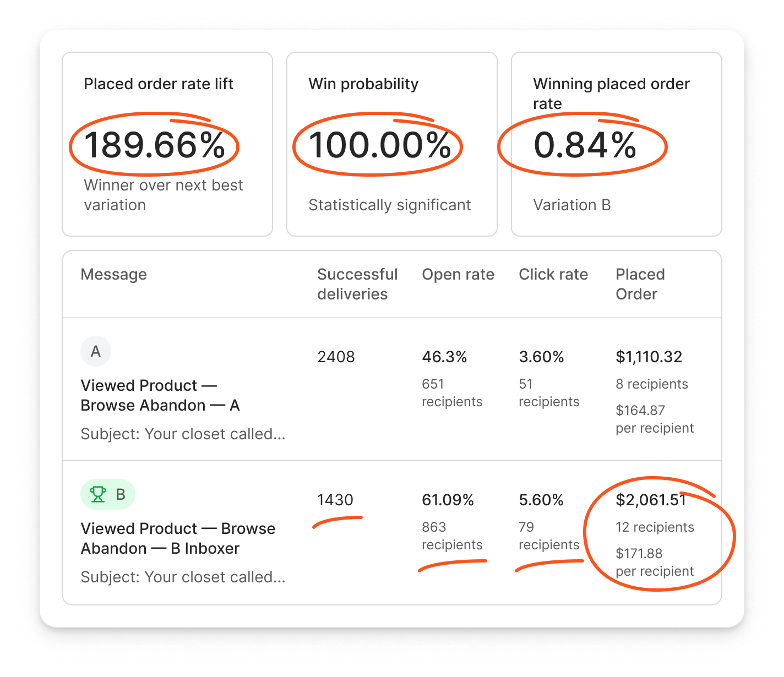Click variation B's 61.09% open rate
784x677 pixels.
coord(448,500)
